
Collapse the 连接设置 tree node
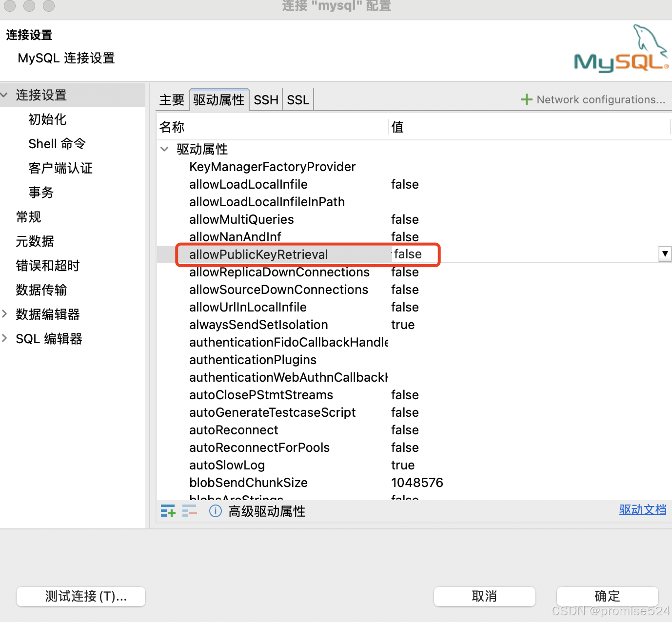point(4,95)
